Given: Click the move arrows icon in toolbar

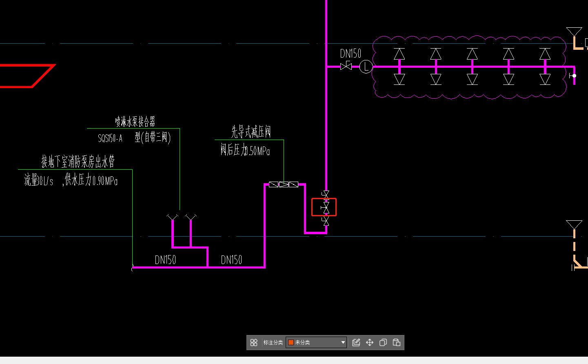Looking at the screenshot, I should coord(370,342).
